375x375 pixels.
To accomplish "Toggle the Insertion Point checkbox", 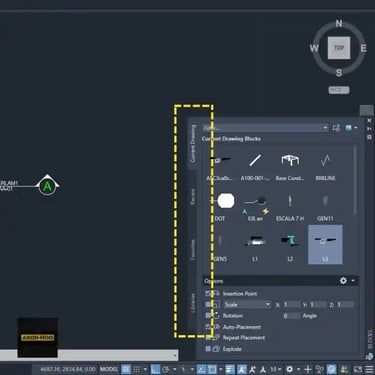I will (208, 293).
